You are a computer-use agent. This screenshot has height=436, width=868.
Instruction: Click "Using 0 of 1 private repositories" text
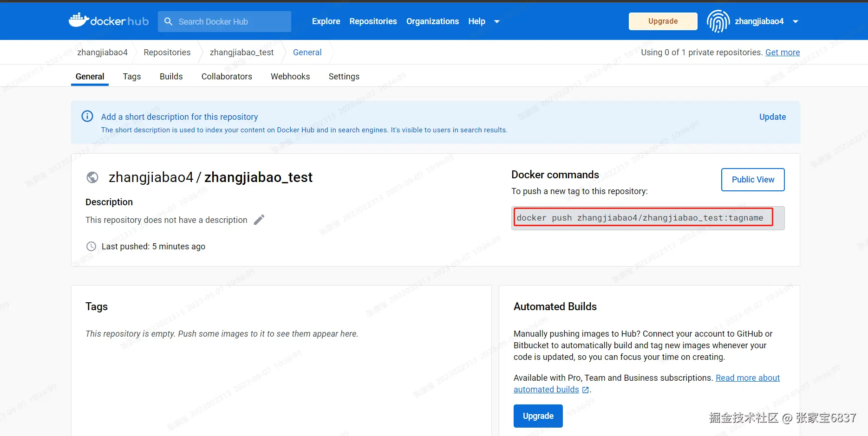point(702,52)
